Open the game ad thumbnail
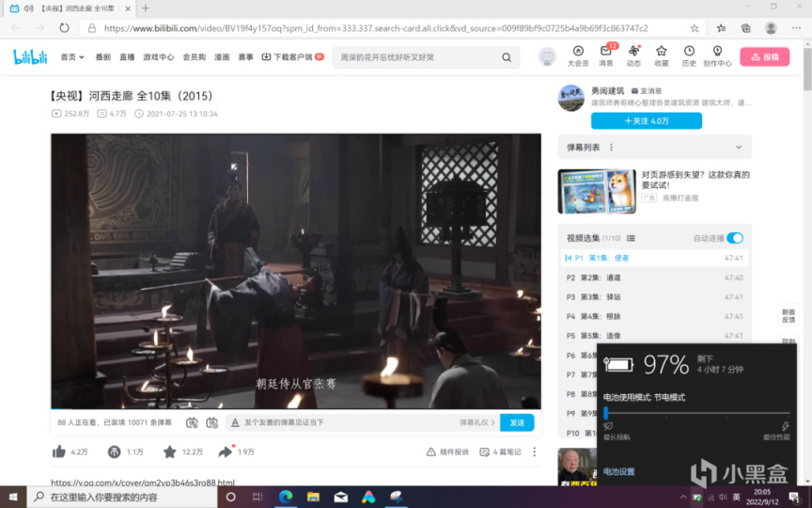Screen dimensions: 812x508 [x=597, y=191]
